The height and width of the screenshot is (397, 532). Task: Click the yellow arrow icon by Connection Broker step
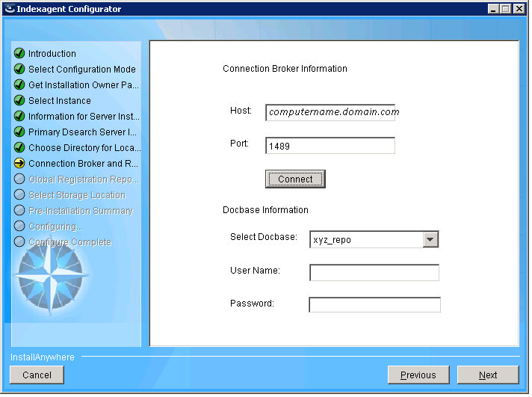pyautogui.click(x=19, y=163)
